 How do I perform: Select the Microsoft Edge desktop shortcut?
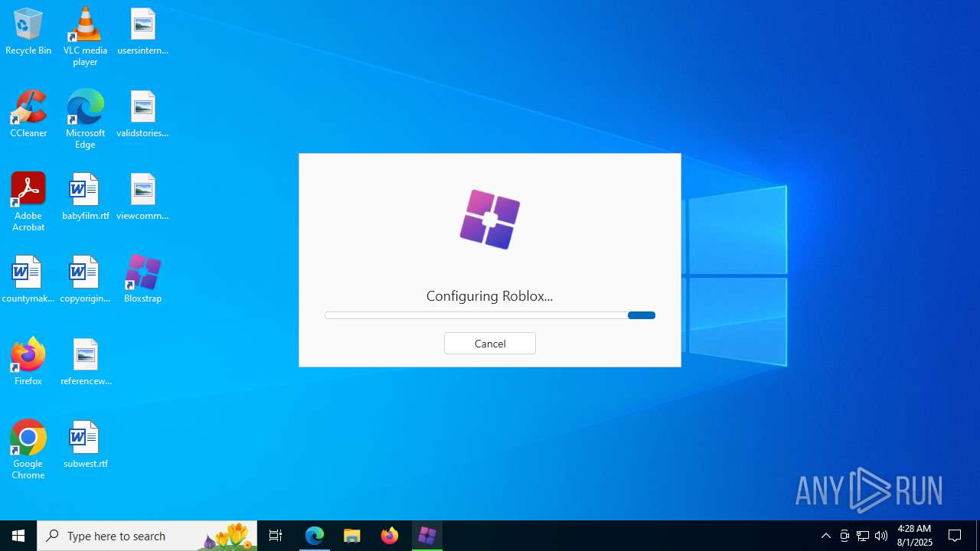click(85, 119)
